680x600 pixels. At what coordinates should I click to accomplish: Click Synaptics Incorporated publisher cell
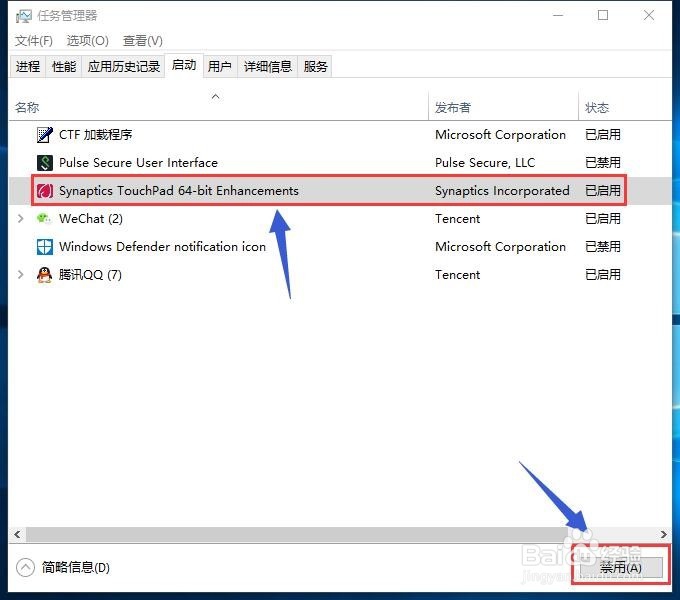[502, 191]
